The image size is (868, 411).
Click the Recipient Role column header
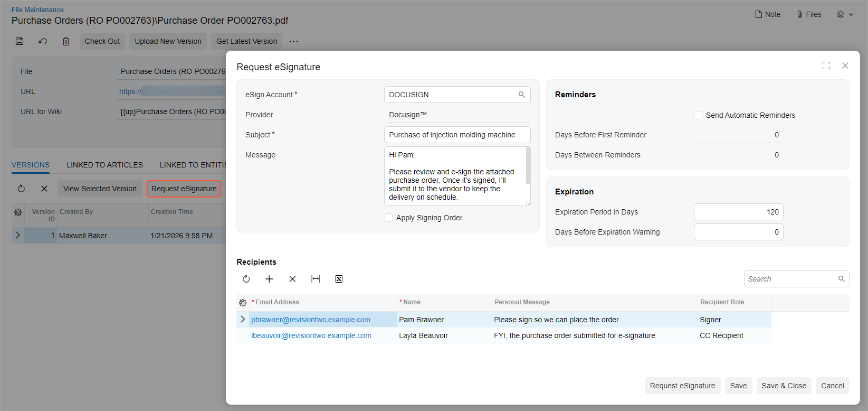coord(734,302)
